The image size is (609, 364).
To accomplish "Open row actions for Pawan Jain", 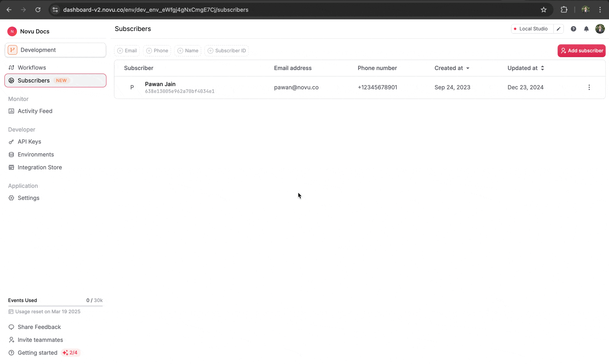I will pyautogui.click(x=589, y=87).
